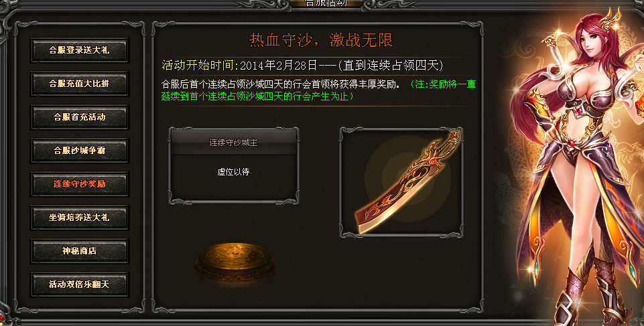This screenshot has height=326, width=644.
Task: Click the 连续守沙城主 panel header
Action: click(x=233, y=143)
